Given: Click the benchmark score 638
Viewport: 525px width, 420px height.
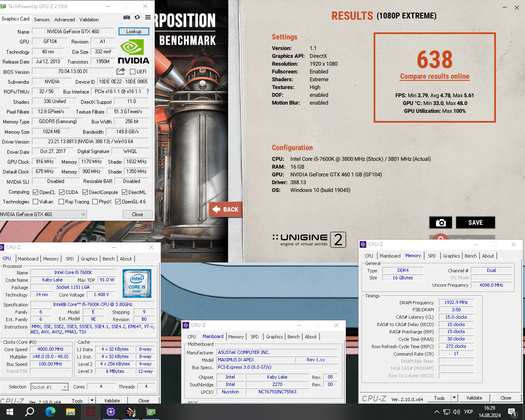Looking at the screenshot, I should [x=435, y=60].
